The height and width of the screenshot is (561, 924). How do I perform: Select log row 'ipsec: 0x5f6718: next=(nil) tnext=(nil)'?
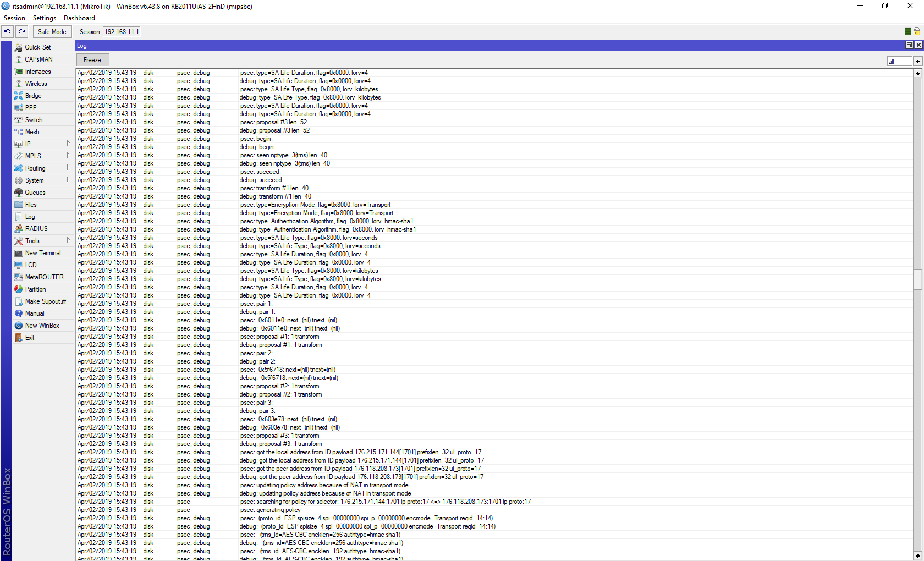[494, 370]
